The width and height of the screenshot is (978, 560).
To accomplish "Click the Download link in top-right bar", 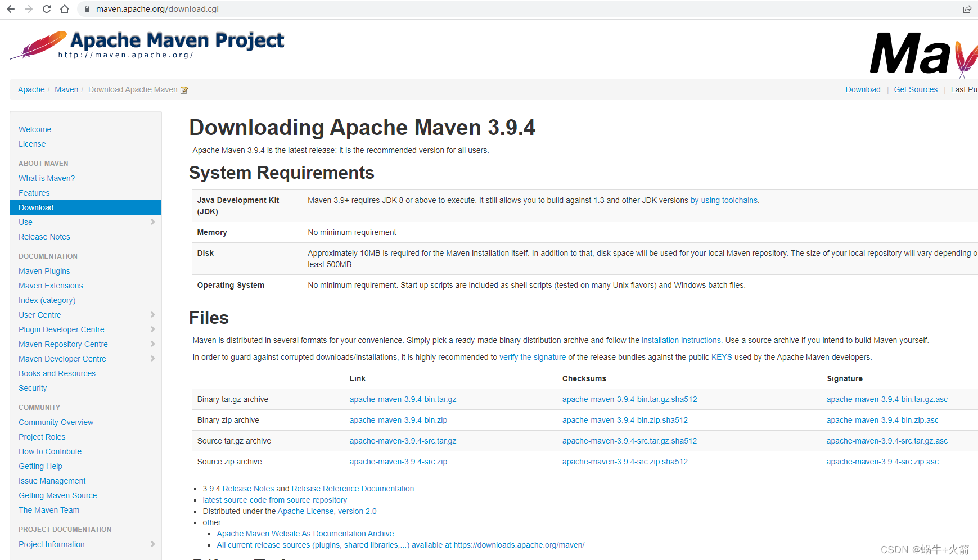I will pos(863,89).
